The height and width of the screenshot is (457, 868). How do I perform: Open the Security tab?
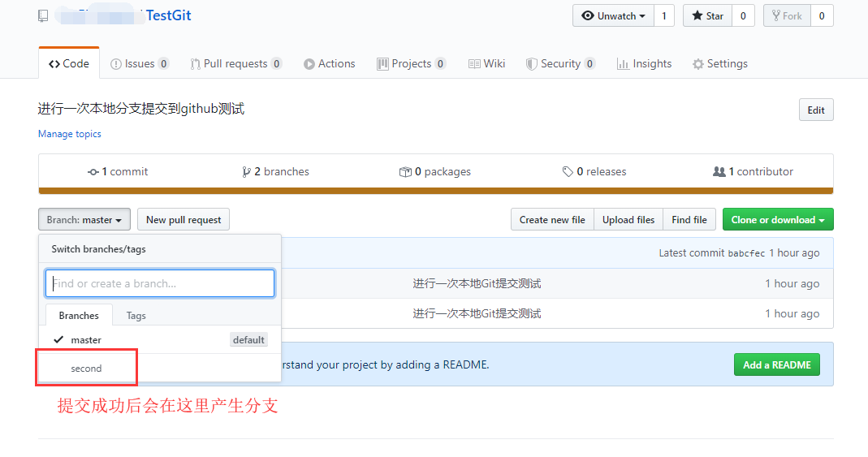(x=561, y=63)
